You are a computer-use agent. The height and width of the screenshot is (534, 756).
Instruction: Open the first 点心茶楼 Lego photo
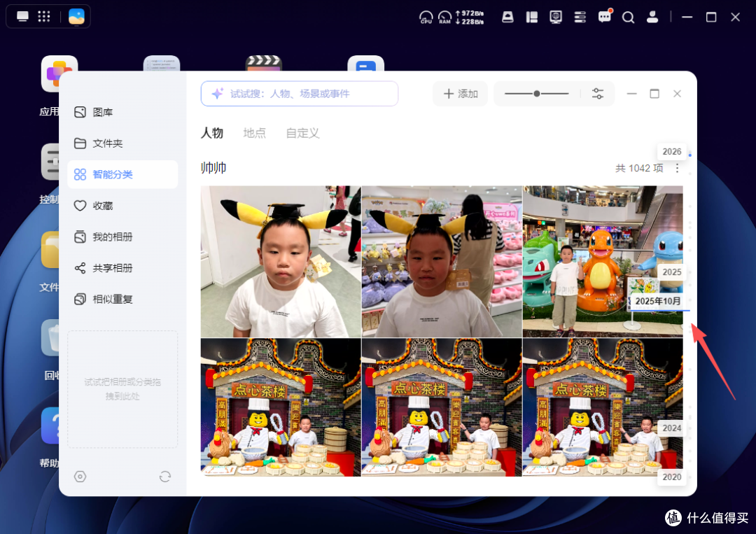281,407
